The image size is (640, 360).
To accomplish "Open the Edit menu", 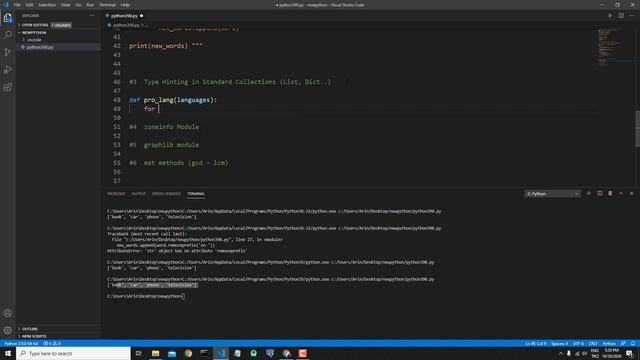I will [29, 5].
